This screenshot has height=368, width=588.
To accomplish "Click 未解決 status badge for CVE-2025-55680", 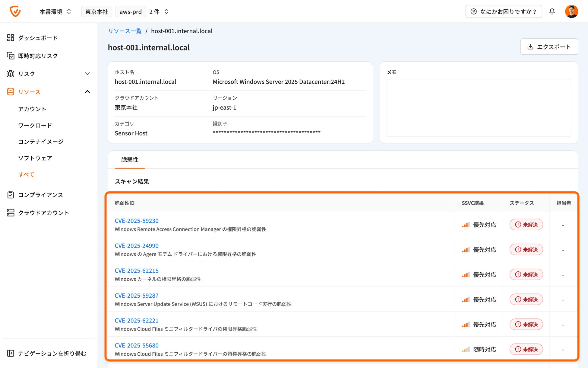I will (x=526, y=349).
